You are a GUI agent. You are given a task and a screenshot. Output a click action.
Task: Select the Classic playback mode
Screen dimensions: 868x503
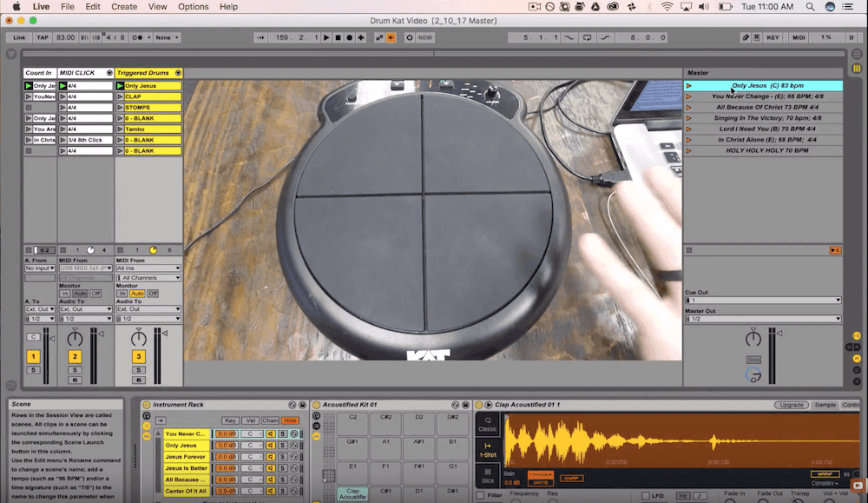click(x=488, y=424)
